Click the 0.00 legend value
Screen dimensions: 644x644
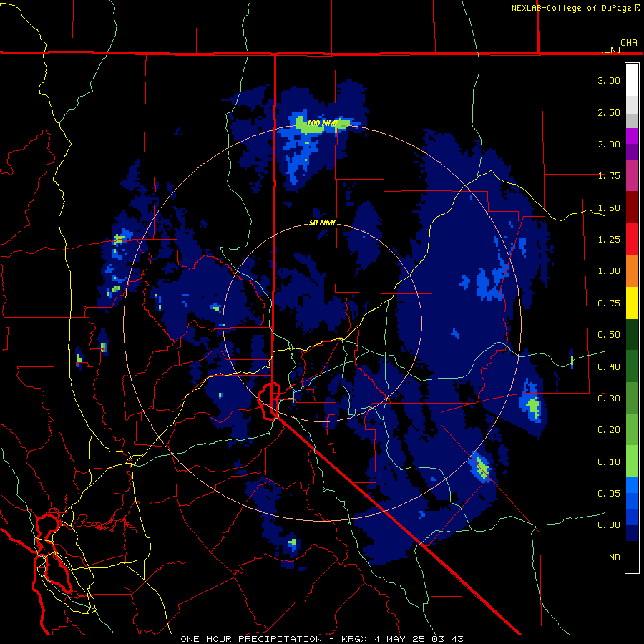609,525
